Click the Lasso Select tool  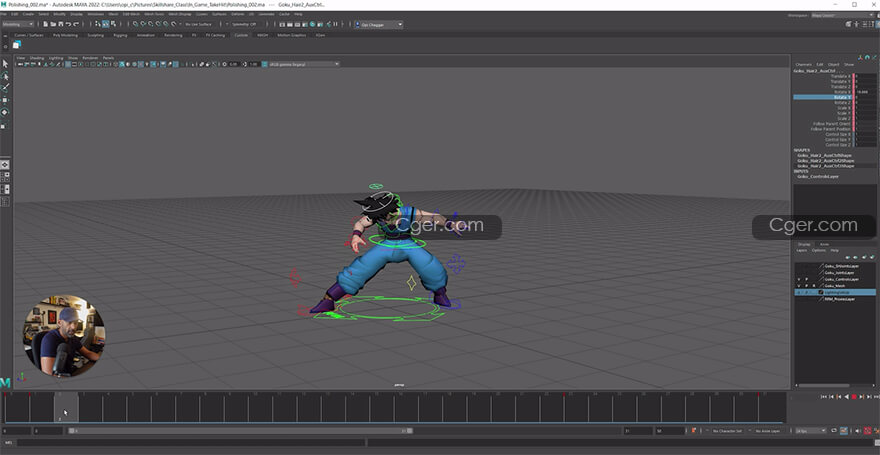point(5,75)
